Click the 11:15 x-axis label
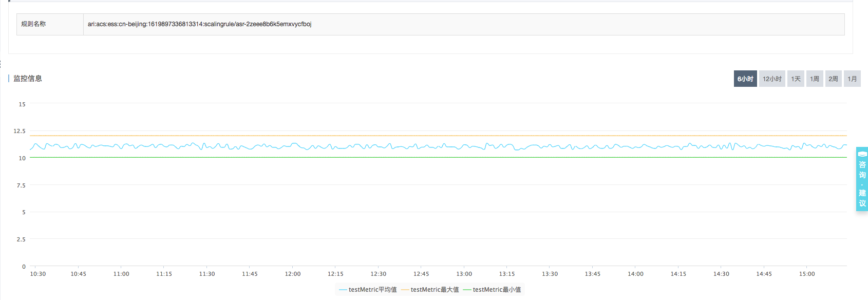 (x=164, y=274)
